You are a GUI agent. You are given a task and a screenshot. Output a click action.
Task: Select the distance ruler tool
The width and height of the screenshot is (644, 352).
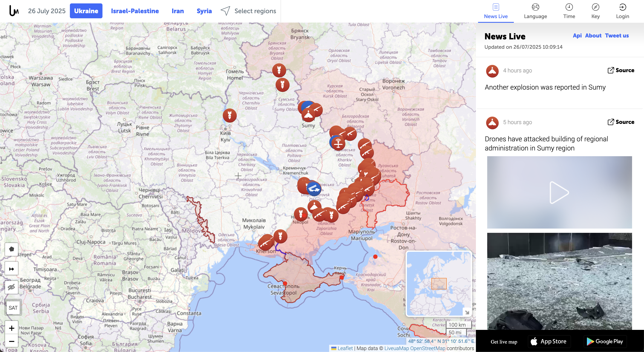[12, 269]
